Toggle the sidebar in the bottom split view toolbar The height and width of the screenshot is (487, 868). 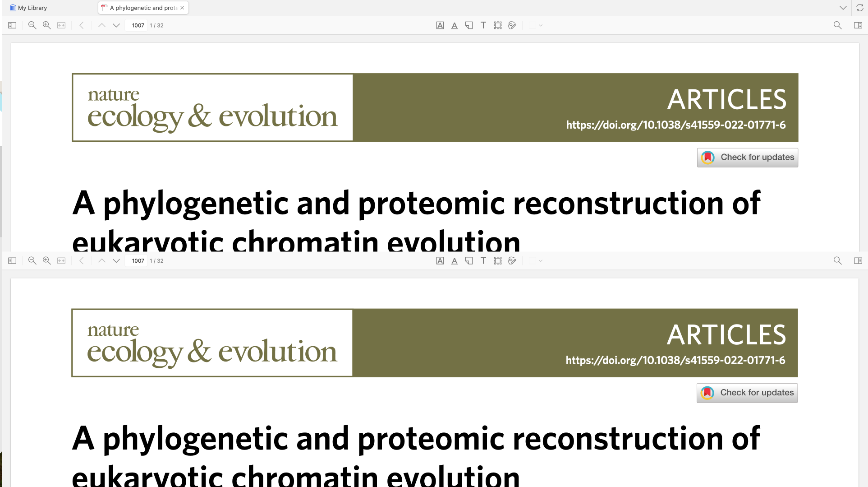12,260
